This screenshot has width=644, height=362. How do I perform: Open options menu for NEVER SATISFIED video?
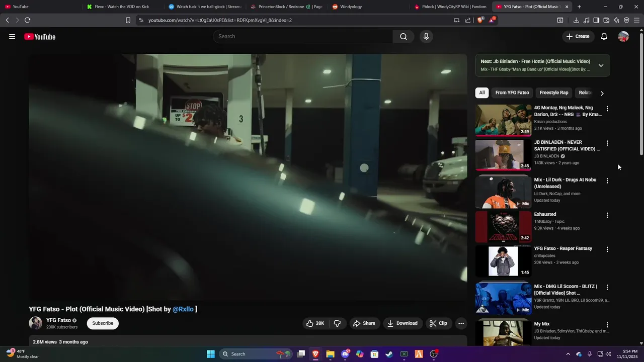point(607,143)
